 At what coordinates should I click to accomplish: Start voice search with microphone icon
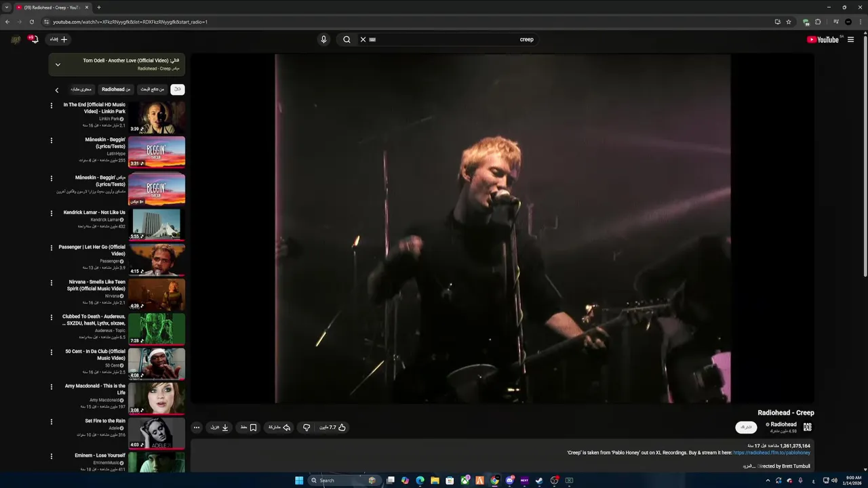pyautogui.click(x=323, y=39)
